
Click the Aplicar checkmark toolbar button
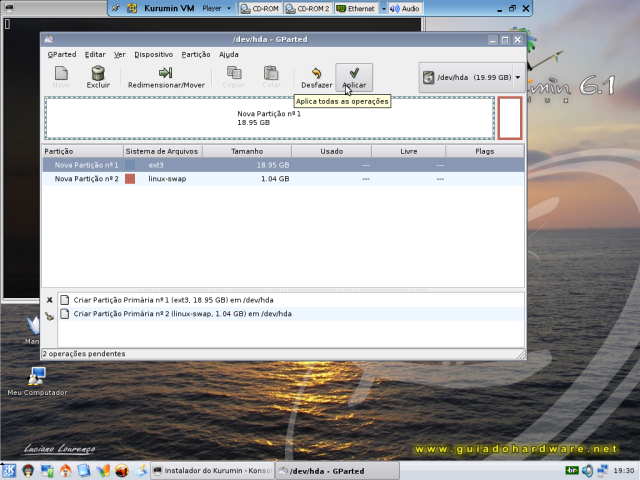point(354,77)
